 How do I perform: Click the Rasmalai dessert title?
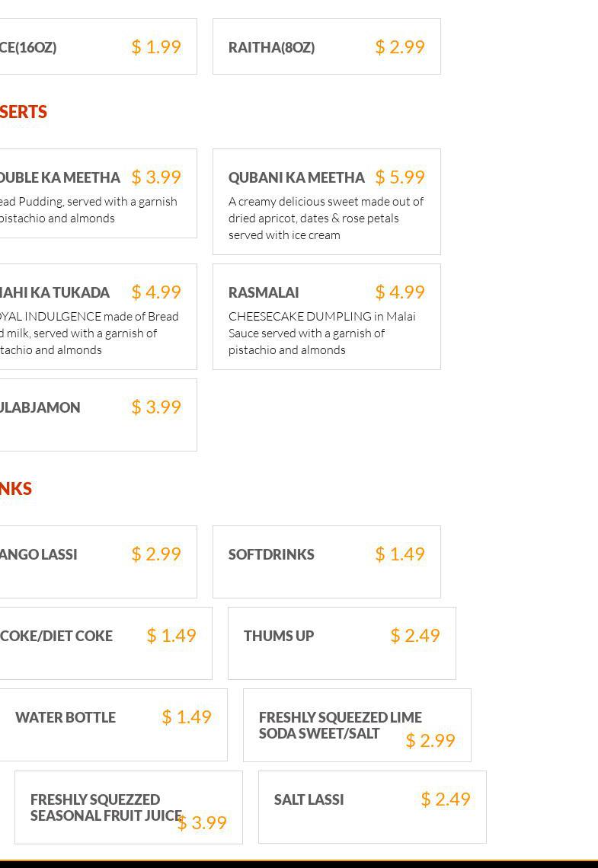(x=264, y=292)
